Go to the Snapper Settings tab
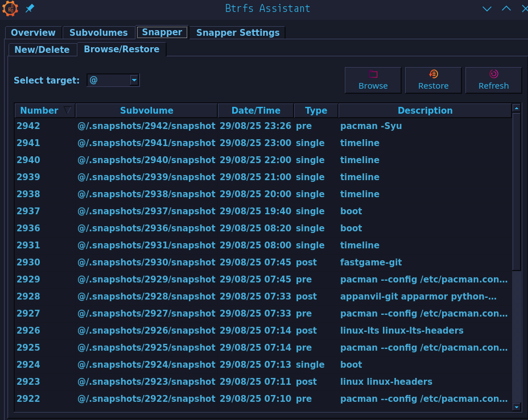Viewport: 528px width, 420px height. 238,32
